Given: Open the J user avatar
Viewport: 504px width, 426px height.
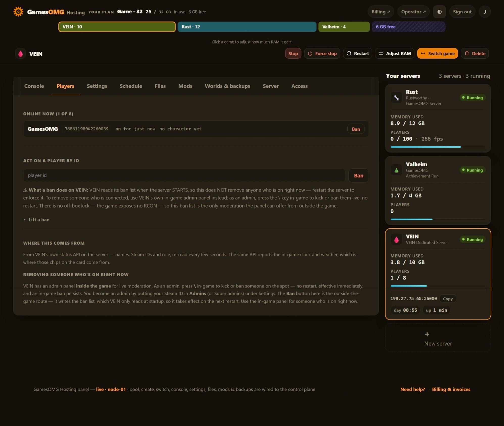Looking at the screenshot, I should [485, 12].
